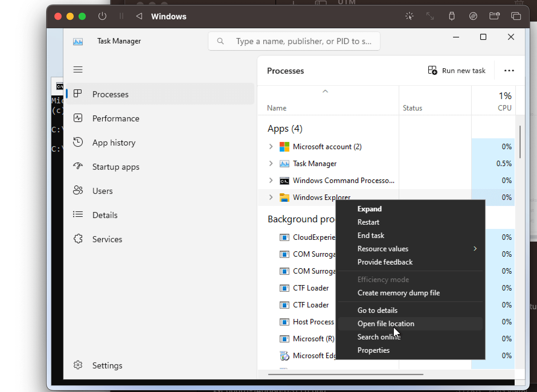Expand the Task Manager process group
The height and width of the screenshot is (392, 537).
click(x=271, y=164)
